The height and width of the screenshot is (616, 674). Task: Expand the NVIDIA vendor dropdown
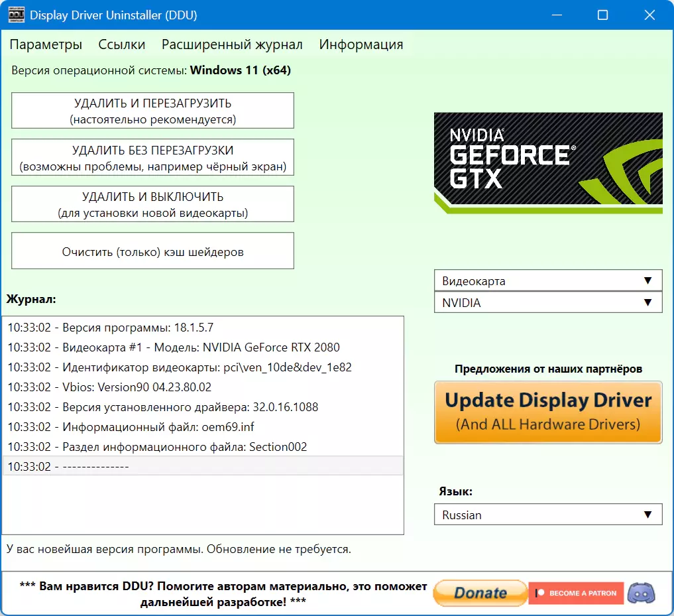point(548,302)
